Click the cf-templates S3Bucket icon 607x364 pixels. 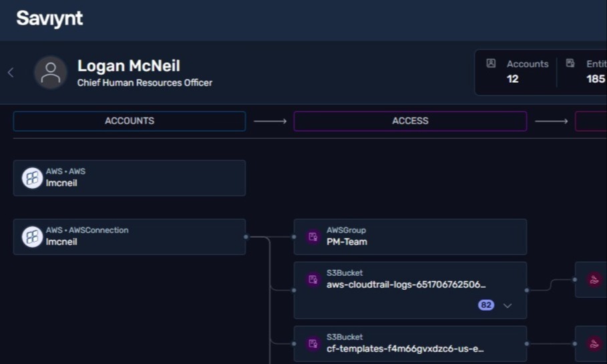pos(313,343)
